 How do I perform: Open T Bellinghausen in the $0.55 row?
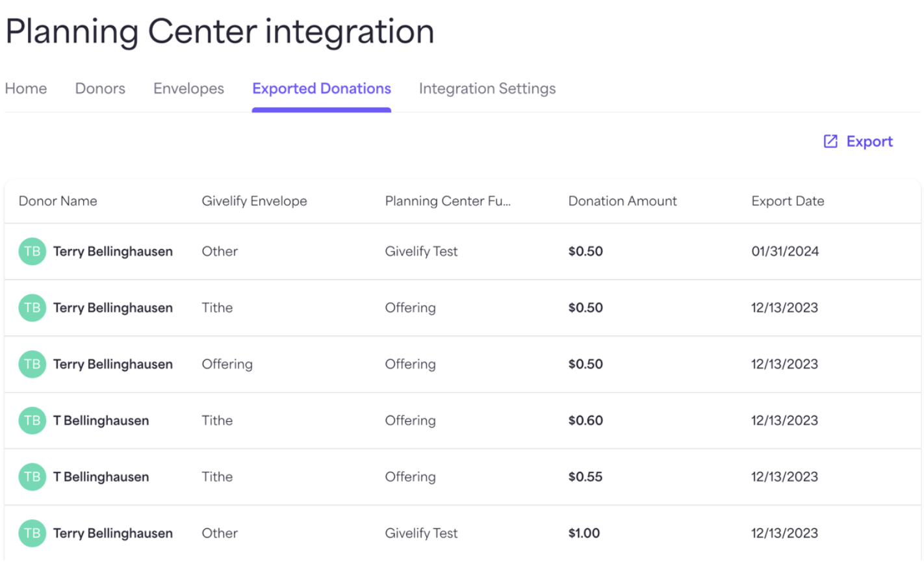pos(101,477)
